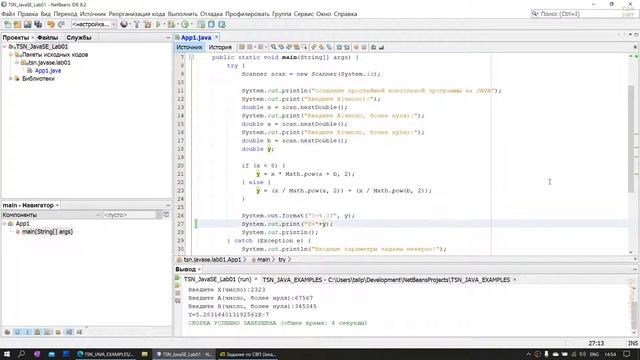Click the Источник source view button

coord(189,47)
